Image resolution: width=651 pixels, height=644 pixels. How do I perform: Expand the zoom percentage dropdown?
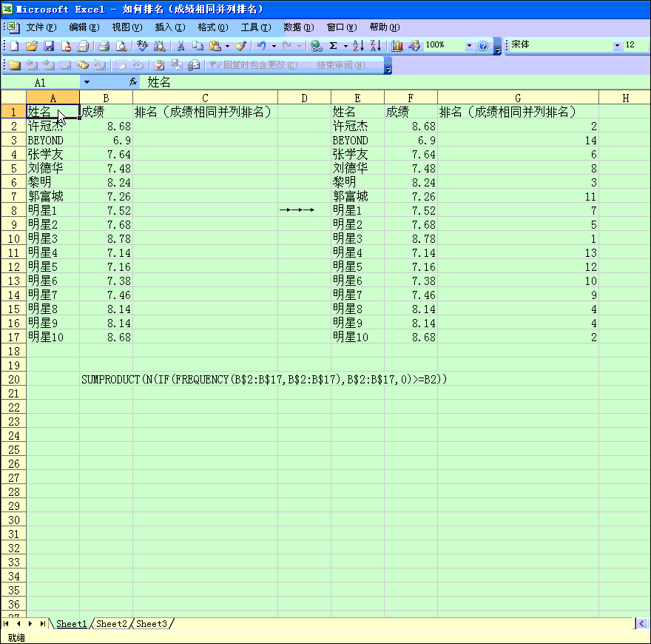click(469, 46)
